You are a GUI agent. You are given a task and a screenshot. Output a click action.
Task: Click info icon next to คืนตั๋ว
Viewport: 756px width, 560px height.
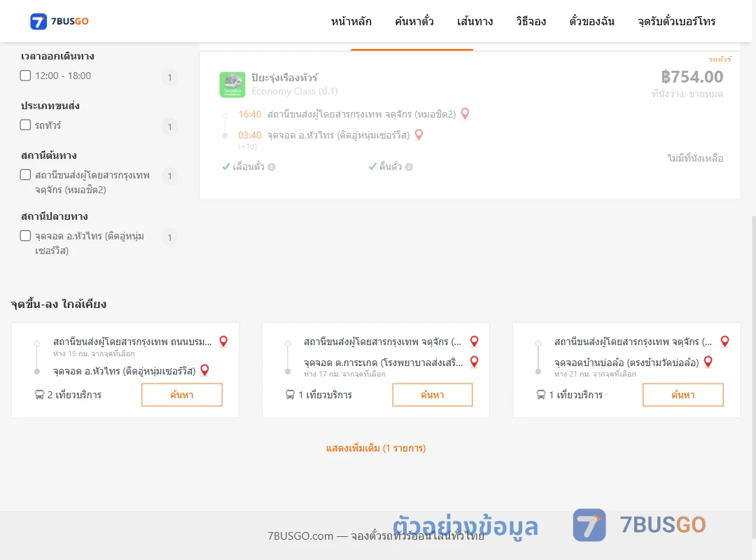click(409, 167)
